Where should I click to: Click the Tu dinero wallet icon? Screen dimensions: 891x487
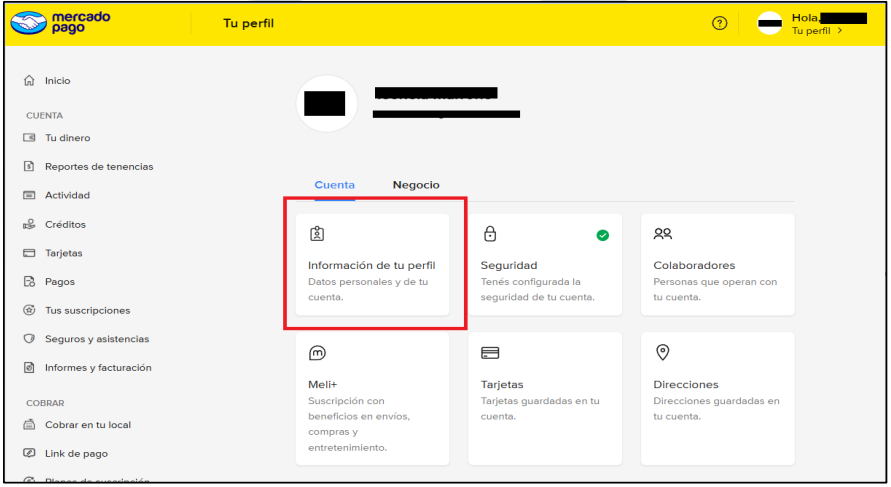[x=29, y=138]
